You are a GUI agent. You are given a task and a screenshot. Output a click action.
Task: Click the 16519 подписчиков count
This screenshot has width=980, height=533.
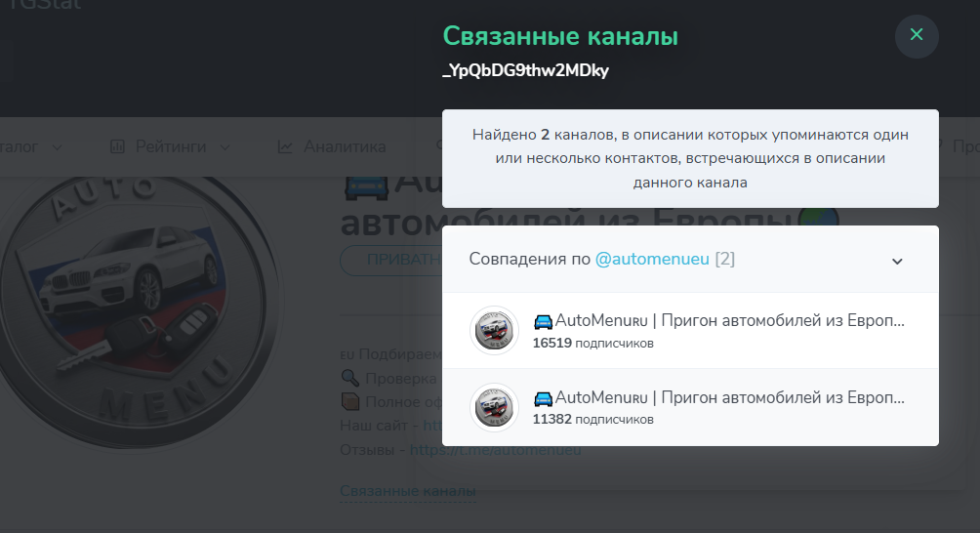593,343
